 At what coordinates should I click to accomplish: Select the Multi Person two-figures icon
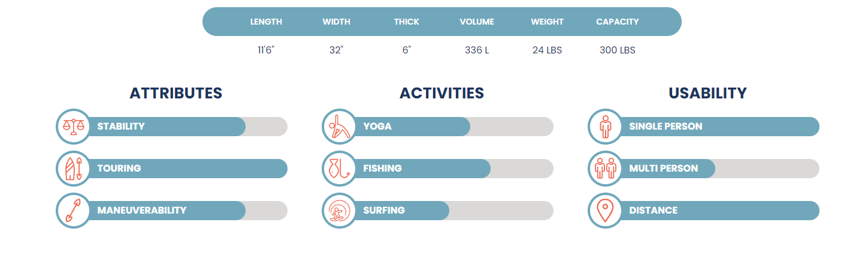point(606,169)
